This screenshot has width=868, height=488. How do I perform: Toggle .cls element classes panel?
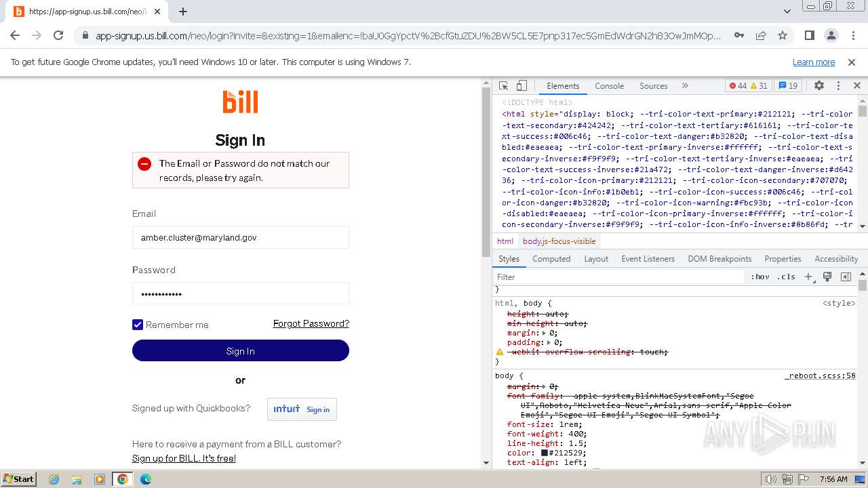point(787,277)
